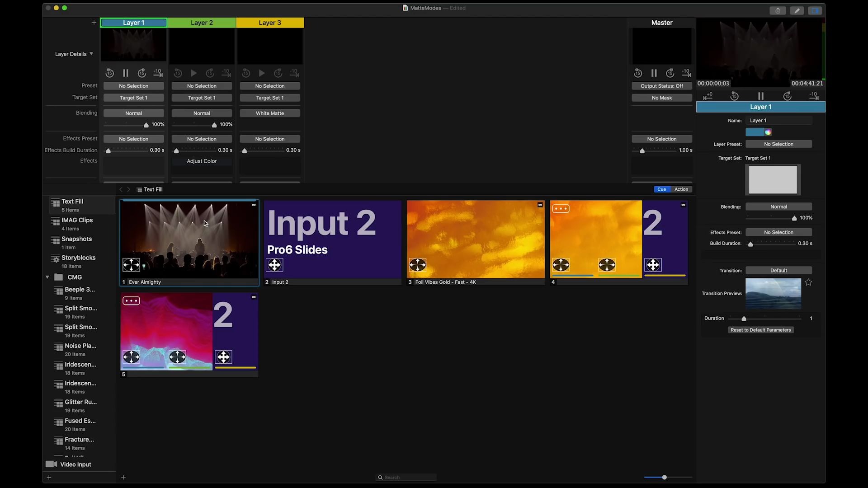This screenshot has height=488, width=868.
Task: Open the Layer 1 Blending dropdown
Action: pos(133,113)
